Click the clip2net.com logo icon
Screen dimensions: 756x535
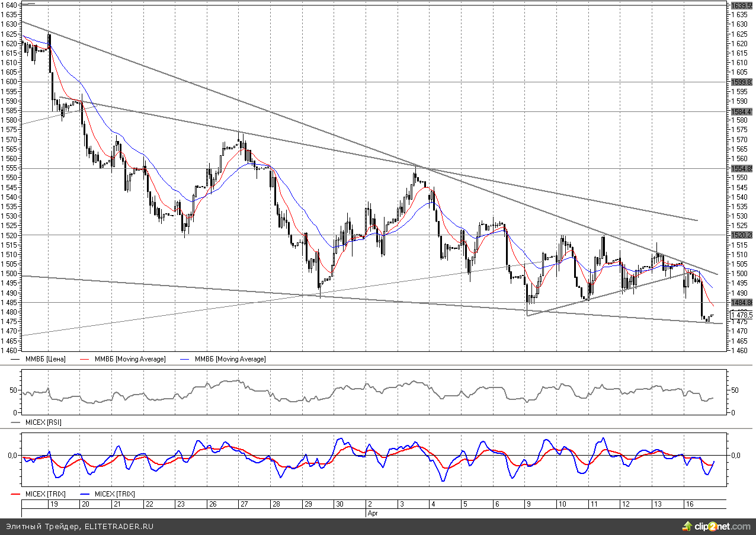tap(687, 526)
